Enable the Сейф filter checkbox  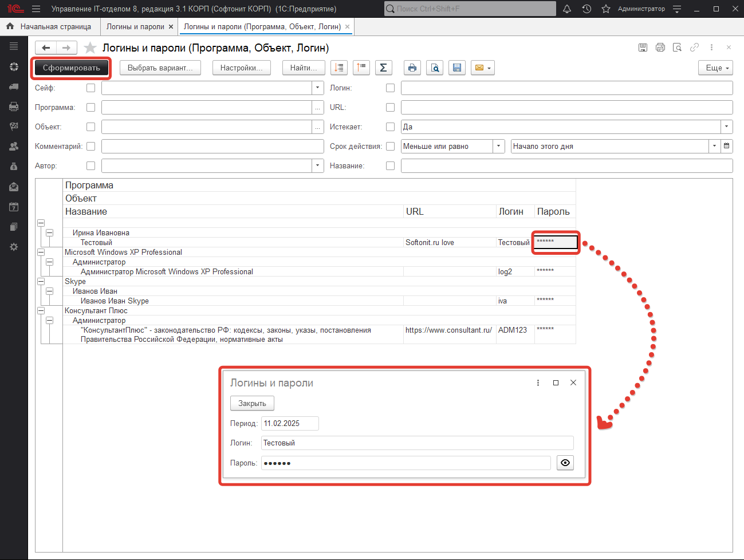(x=90, y=88)
